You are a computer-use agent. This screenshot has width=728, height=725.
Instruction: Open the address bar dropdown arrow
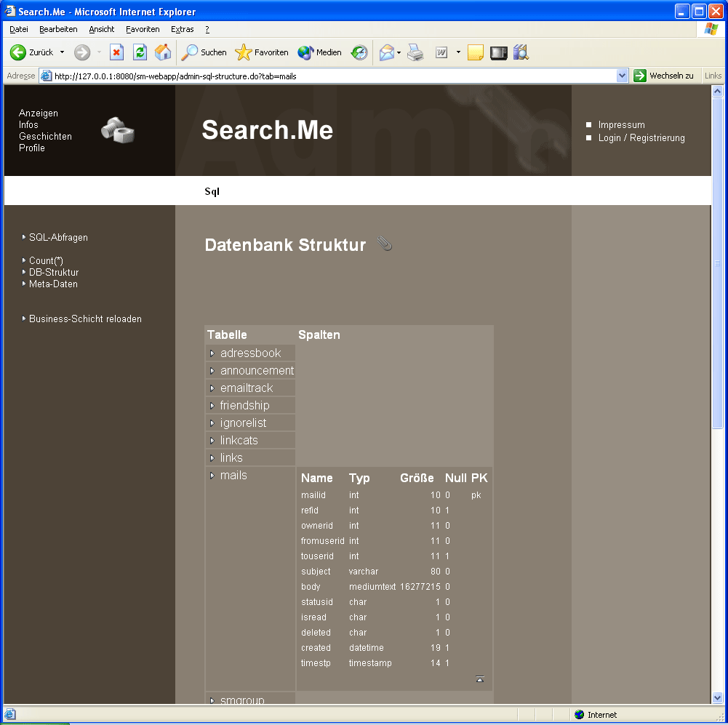622,76
